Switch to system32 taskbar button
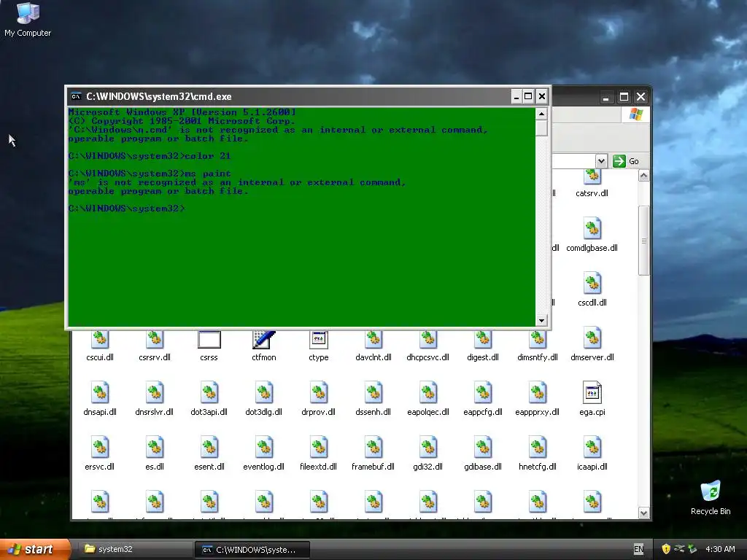The image size is (747, 560). [135, 549]
